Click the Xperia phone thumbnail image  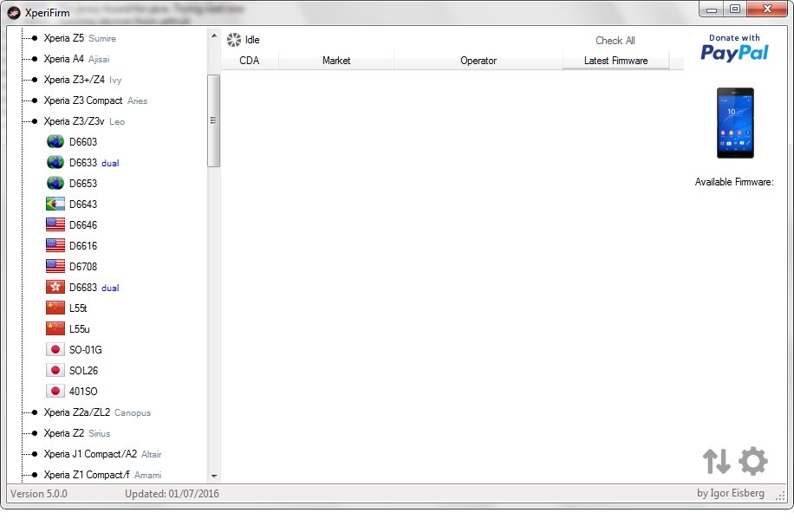point(734,123)
